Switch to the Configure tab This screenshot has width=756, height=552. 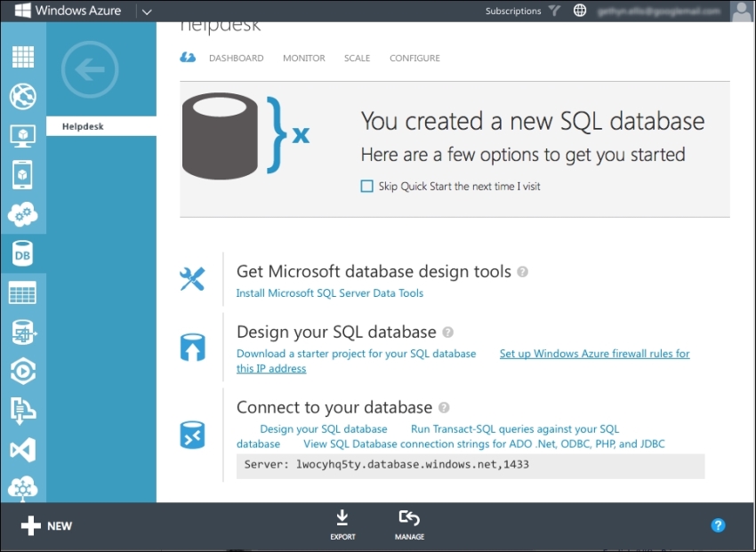pos(414,59)
